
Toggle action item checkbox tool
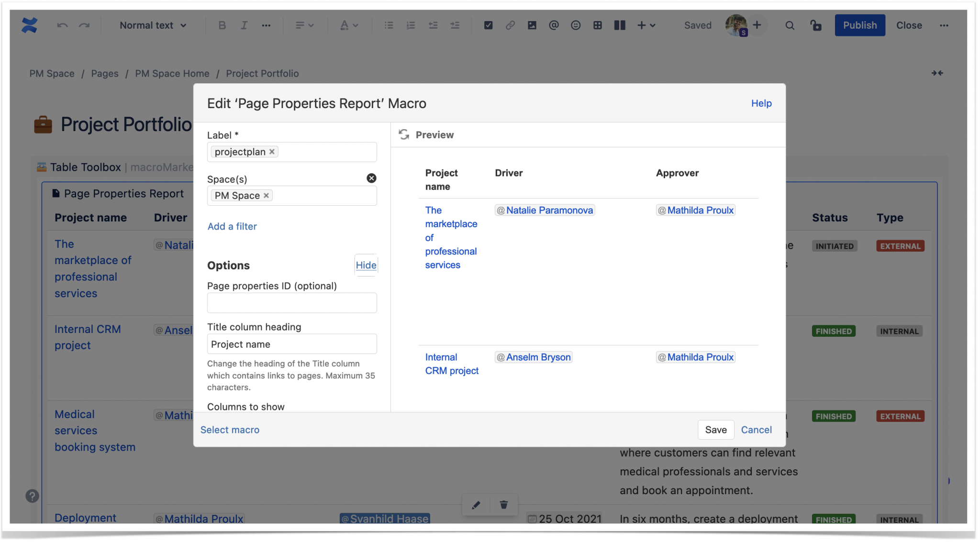click(488, 25)
